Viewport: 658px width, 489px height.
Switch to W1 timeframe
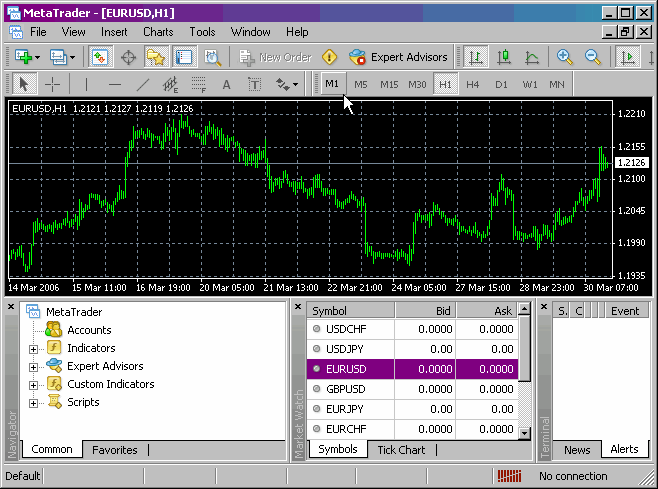point(530,84)
